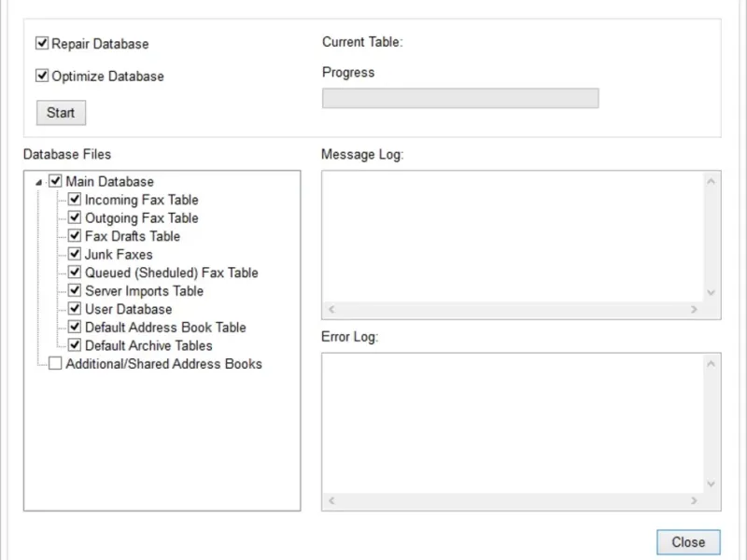Image resolution: width=747 pixels, height=560 pixels.
Task: Enable the Additional/Shared Address Books checkbox
Action: click(55, 363)
